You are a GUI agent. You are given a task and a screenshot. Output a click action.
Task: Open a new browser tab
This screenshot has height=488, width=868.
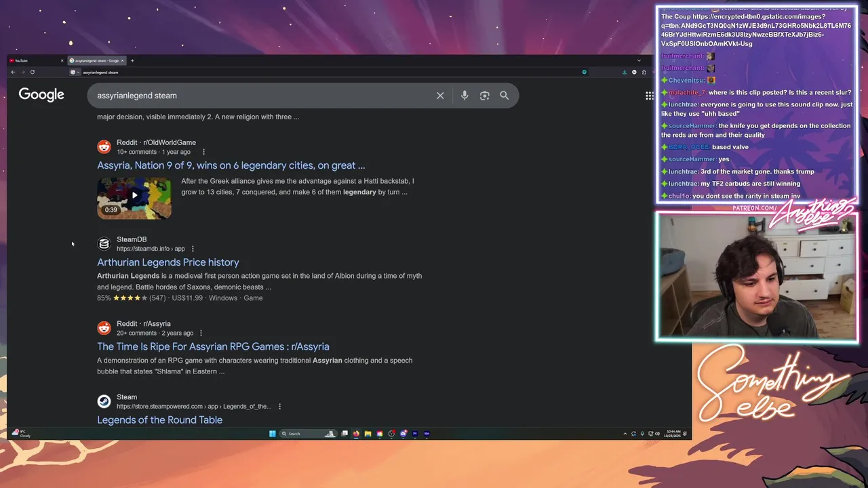[132, 61]
